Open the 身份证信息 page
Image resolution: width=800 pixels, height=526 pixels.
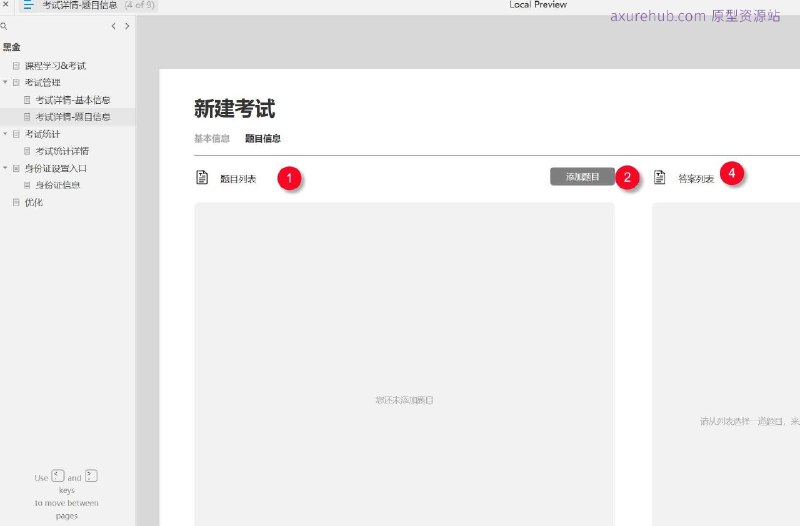58,185
